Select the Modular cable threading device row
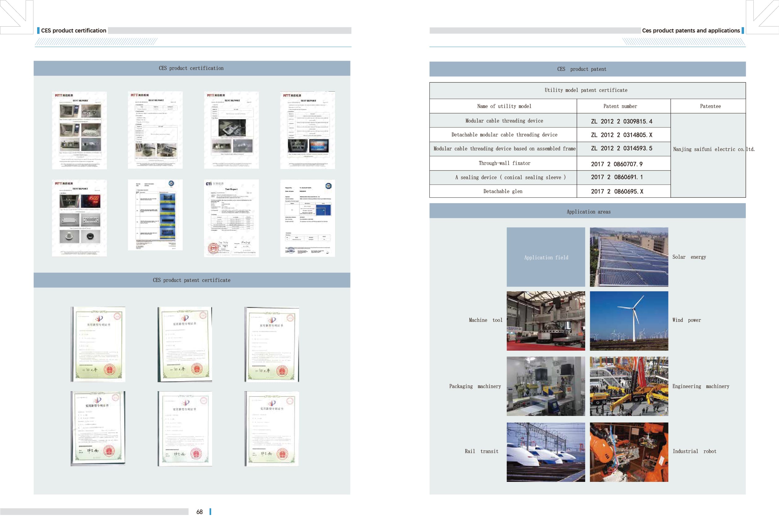779x532 pixels. (x=504, y=121)
